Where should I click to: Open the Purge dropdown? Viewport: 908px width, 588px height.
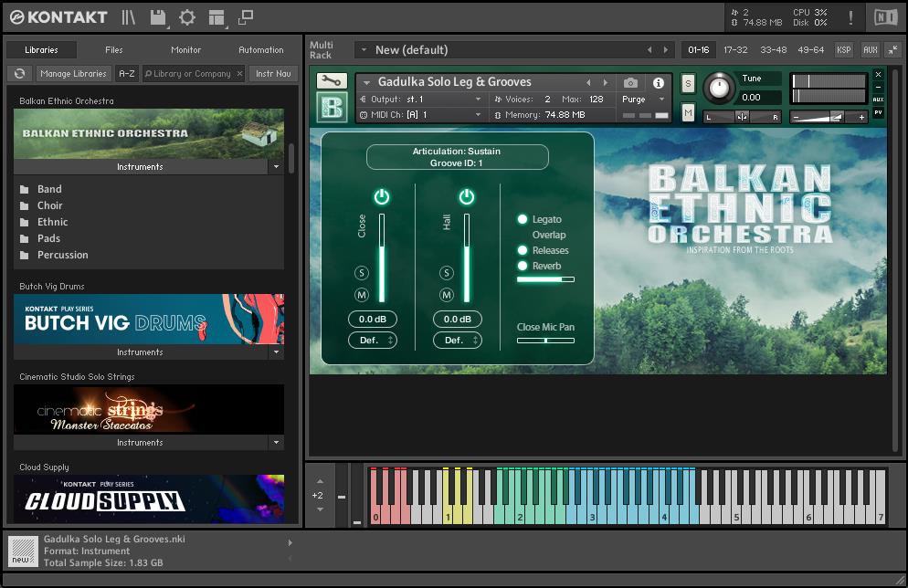click(644, 100)
